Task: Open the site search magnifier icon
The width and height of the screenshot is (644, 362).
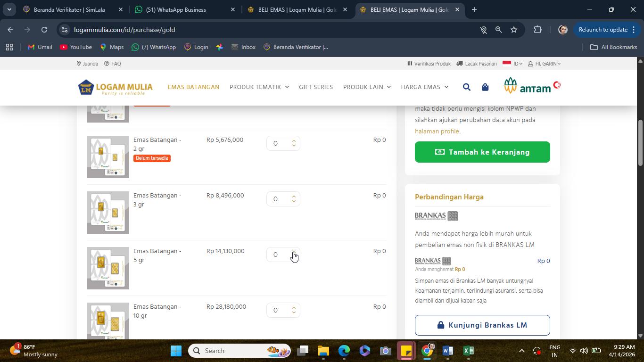Action: click(x=466, y=87)
